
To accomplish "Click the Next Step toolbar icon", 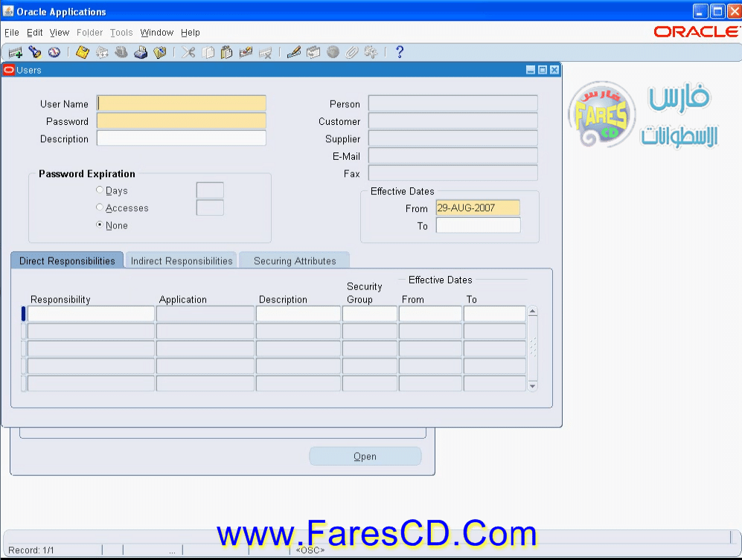I will (102, 52).
